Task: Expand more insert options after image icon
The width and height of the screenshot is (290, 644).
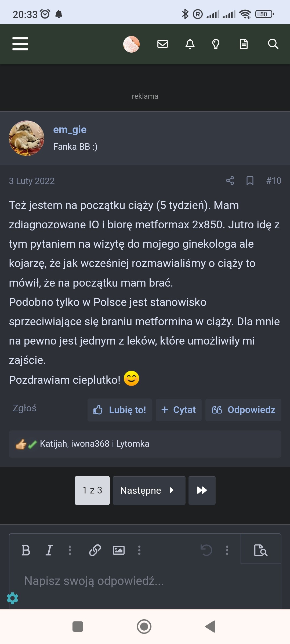Action: [139, 550]
